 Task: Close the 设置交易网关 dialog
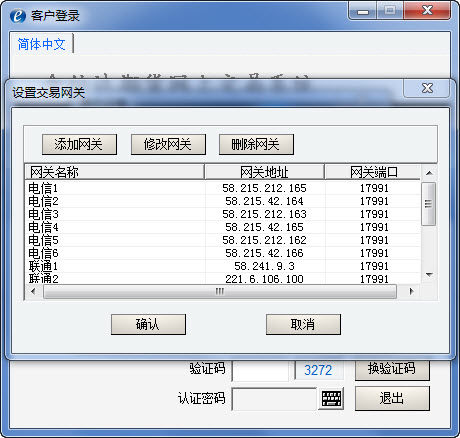(427, 88)
